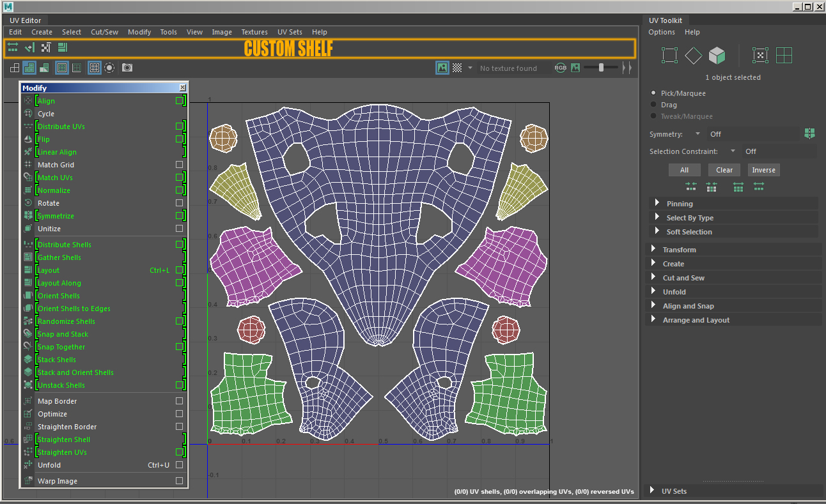
Task: Select the marquee selection icon in UV Toolkit
Action: [x=669, y=56]
